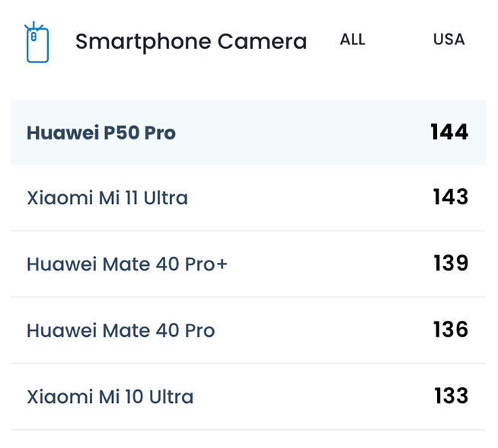This screenshot has width=498, height=448.
Task: Select the Huawei Mate 40 Pro link
Action: click(x=121, y=331)
